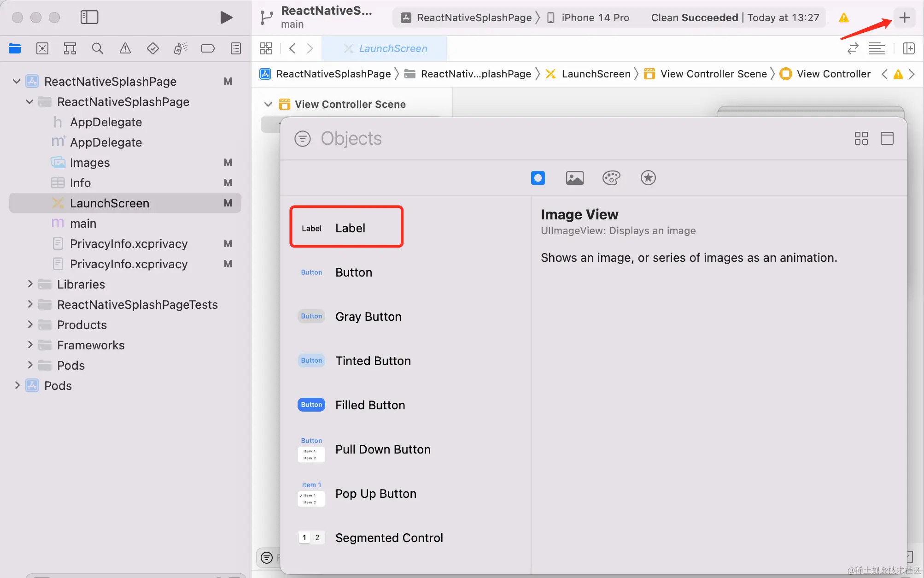Open the Source Control navigator icon

pyautogui.click(x=42, y=48)
